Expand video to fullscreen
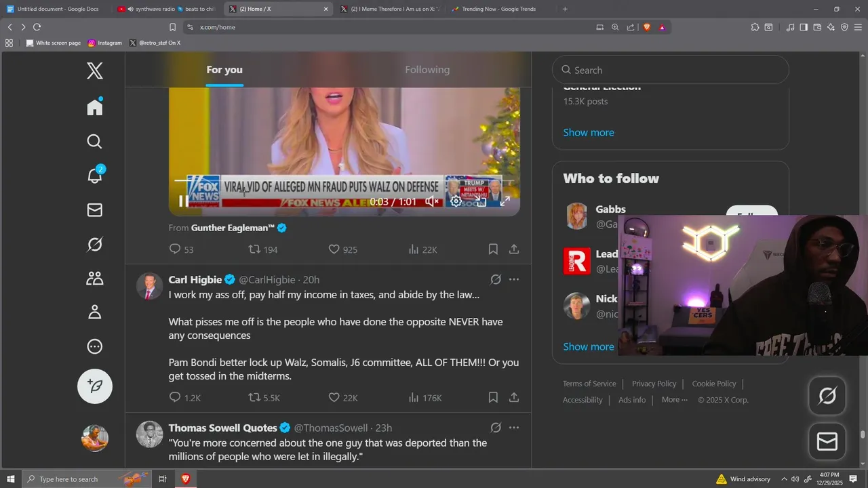 pos(505,201)
